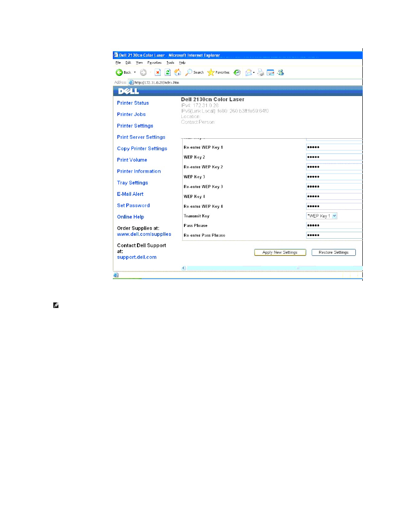
Task: Click the Print icon in the toolbar
Action: click(x=261, y=72)
